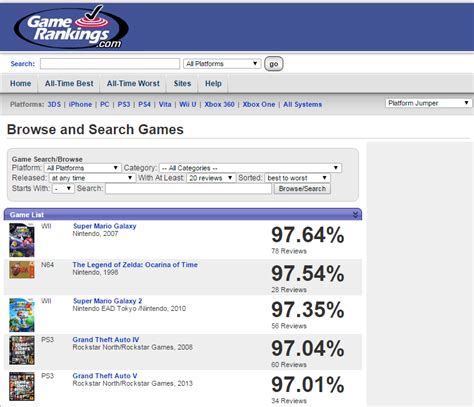The width and height of the screenshot is (474, 407).
Task: Click the 56 Reviews text
Action: click(x=289, y=326)
